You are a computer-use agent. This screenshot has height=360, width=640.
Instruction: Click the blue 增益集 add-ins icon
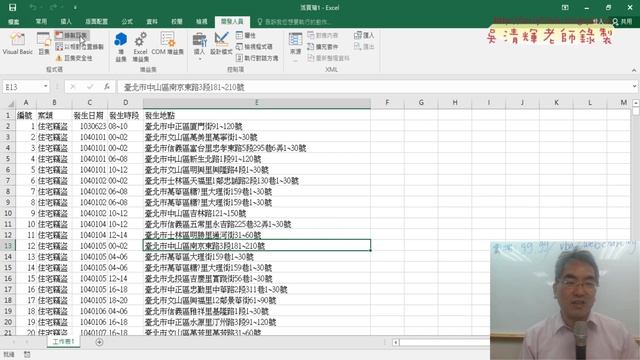[x=121, y=47]
